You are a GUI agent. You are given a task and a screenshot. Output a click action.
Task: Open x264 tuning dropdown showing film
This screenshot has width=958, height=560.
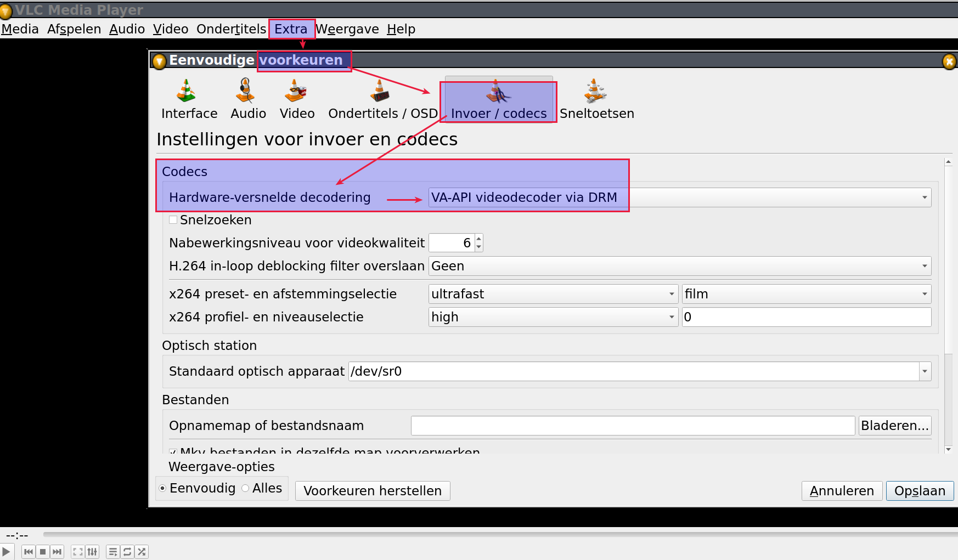tap(807, 294)
